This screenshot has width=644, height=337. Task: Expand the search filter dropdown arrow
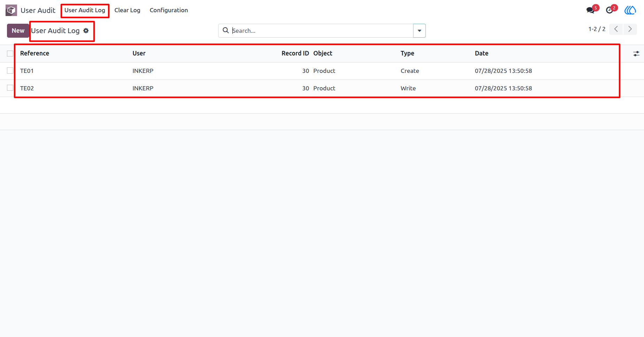click(x=419, y=31)
